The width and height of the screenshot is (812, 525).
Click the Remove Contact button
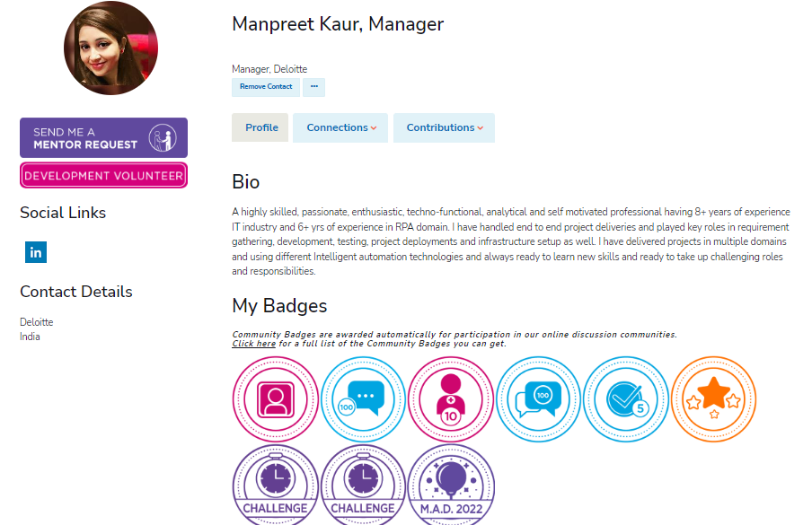(266, 87)
